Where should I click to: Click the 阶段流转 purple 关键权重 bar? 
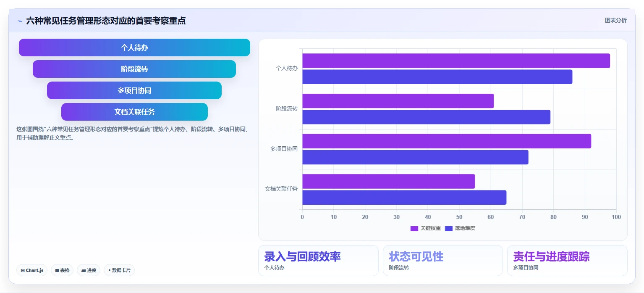point(398,101)
